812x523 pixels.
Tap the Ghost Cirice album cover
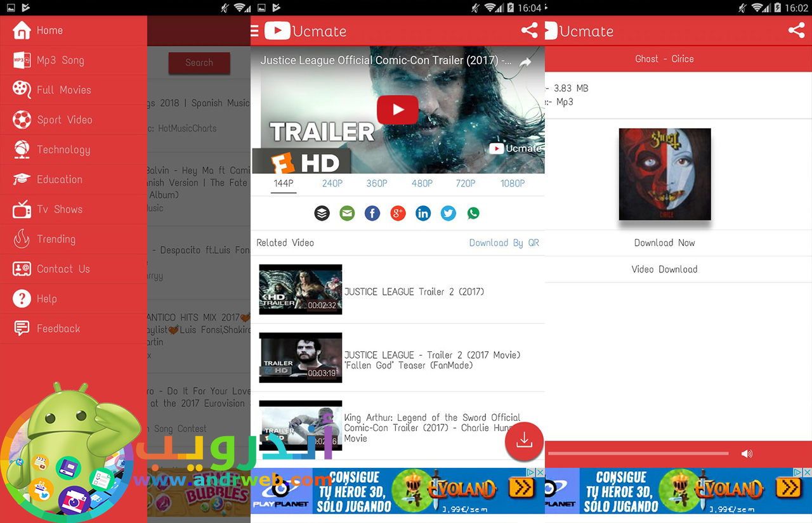click(x=665, y=174)
